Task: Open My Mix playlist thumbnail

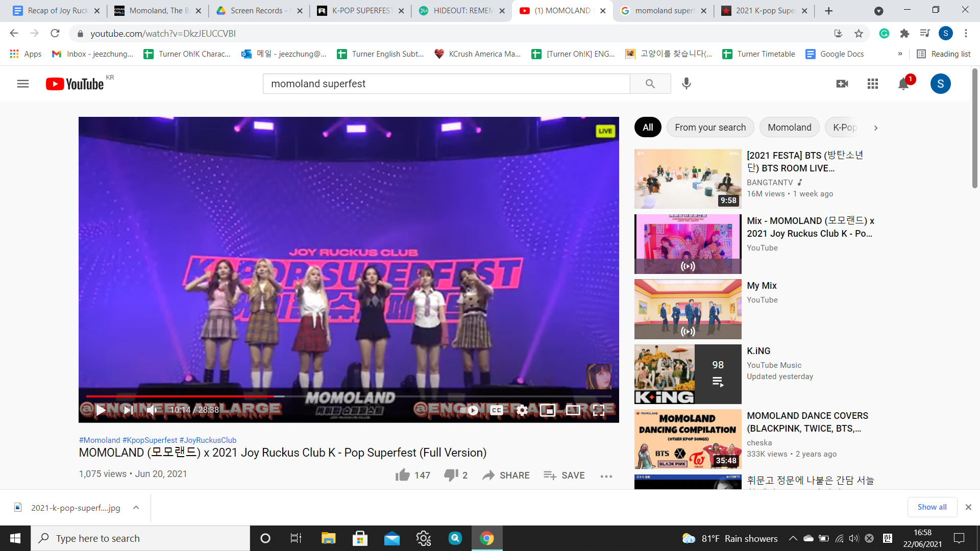Action: [688, 309]
